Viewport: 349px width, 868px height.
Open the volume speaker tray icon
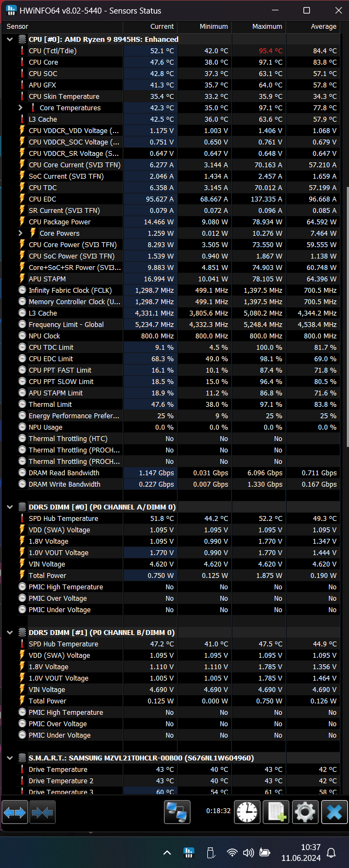[x=249, y=852]
